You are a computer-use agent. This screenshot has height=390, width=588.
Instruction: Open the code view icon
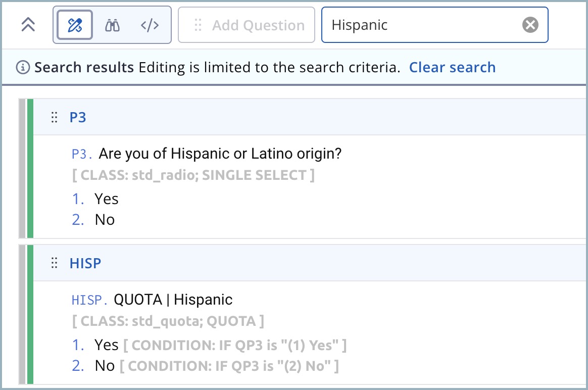click(x=150, y=25)
